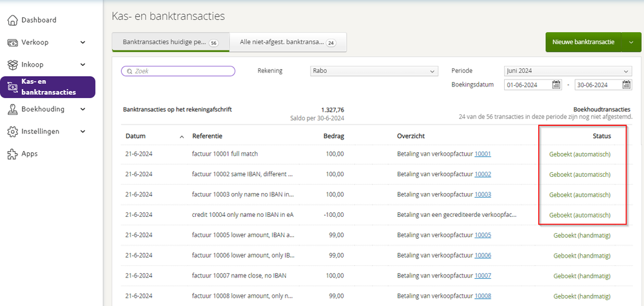Open sales invoice link 10005
This screenshot has height=306, width=644.
[x=483, y=236]
